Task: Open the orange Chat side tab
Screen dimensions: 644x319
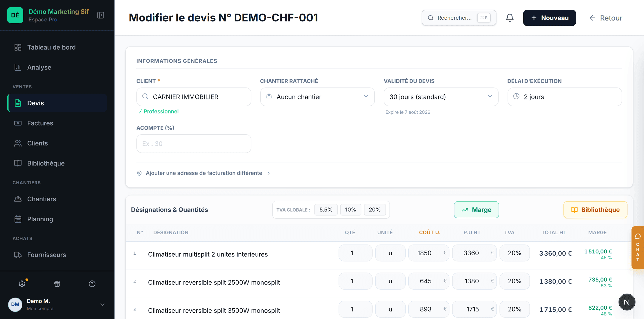Action: pyautogui.click(x=638, y=248)
